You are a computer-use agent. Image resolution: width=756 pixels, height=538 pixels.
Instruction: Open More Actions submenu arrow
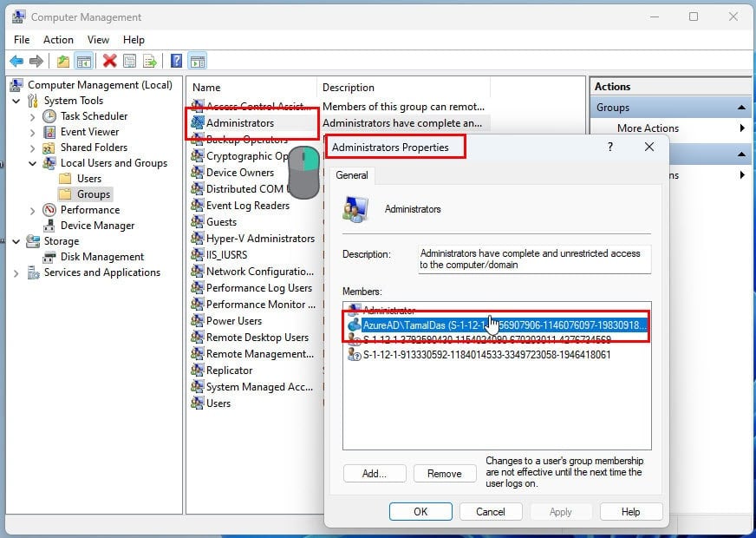pyautogui.click(x=742, y=128)
